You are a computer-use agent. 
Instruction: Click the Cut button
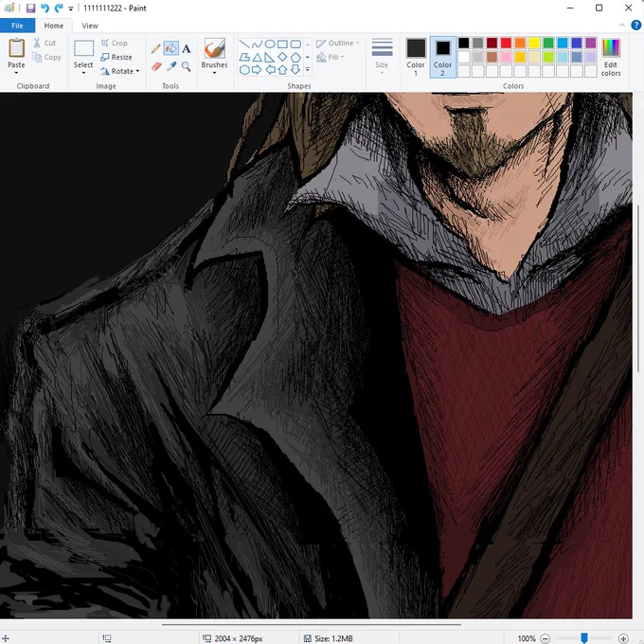pyautogui.click(x=45, y=43)
